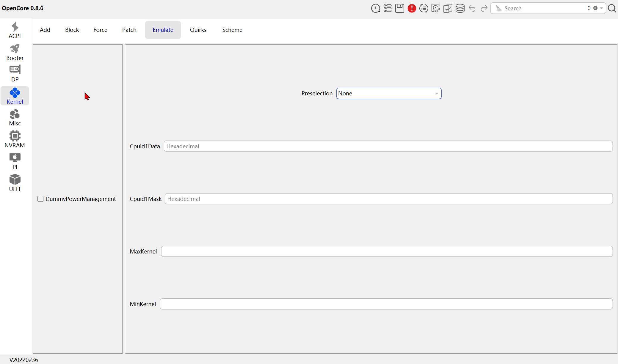Select the Booter rocket section
This screenshot has width=618, height=364.
[15, 52]
